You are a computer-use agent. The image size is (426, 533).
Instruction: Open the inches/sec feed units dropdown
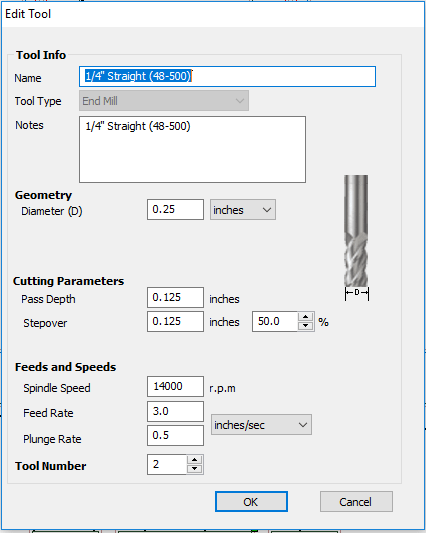[x=261, y=425]
